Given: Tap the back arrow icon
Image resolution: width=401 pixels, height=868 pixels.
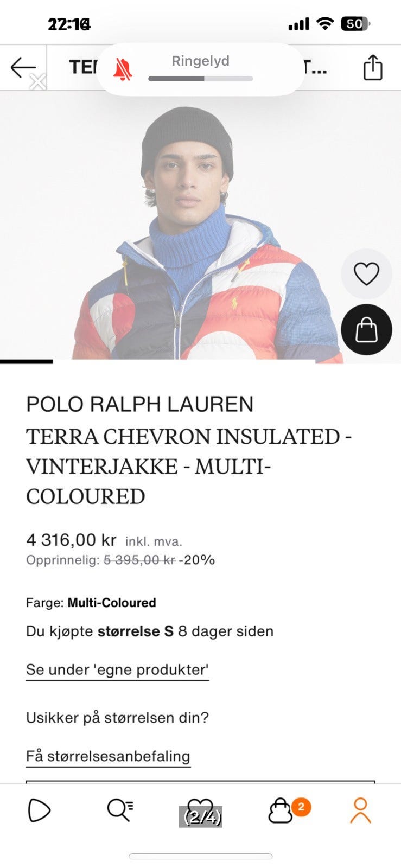Looking at the screenshot, I should [x=23, y=68].
